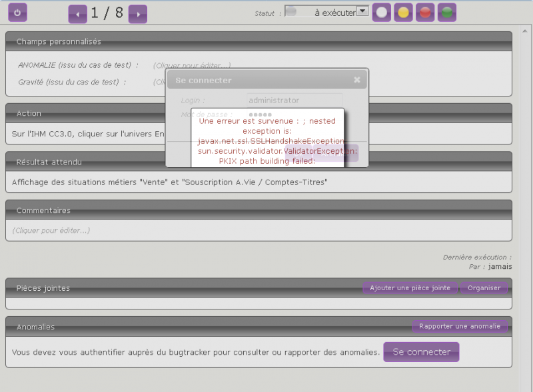Go to the previous test step

[x=78, y=13]
